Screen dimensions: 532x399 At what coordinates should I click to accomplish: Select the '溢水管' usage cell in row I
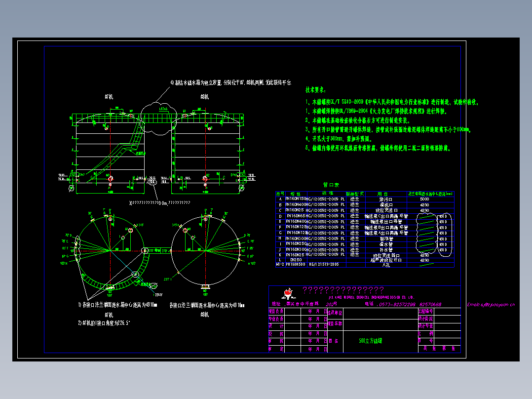coord(386,244)
